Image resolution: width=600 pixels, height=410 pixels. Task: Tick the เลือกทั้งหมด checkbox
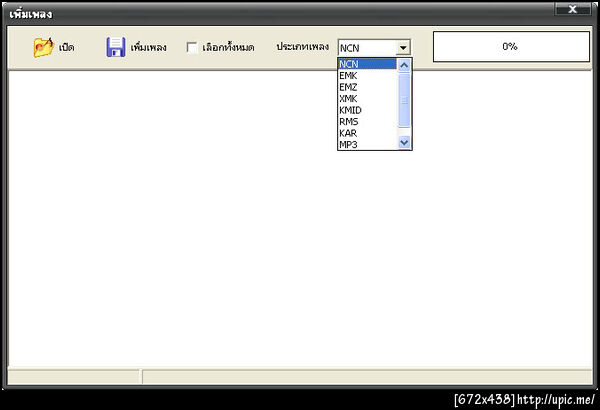click(x=192, y=47)
